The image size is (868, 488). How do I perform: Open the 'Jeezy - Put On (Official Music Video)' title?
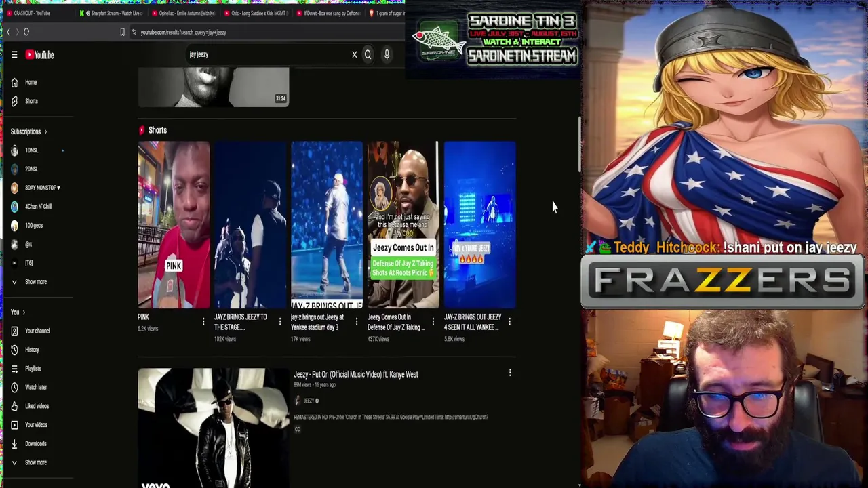click(356, 374)
